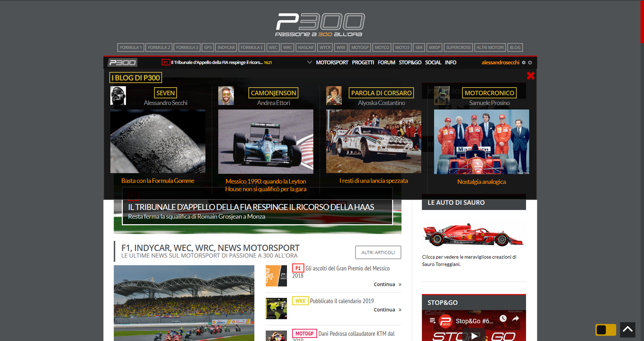644x341 pixels.
Task: Select the FORMULA 1 category tab
Action: pyautogui.click(x=130, y=48)
